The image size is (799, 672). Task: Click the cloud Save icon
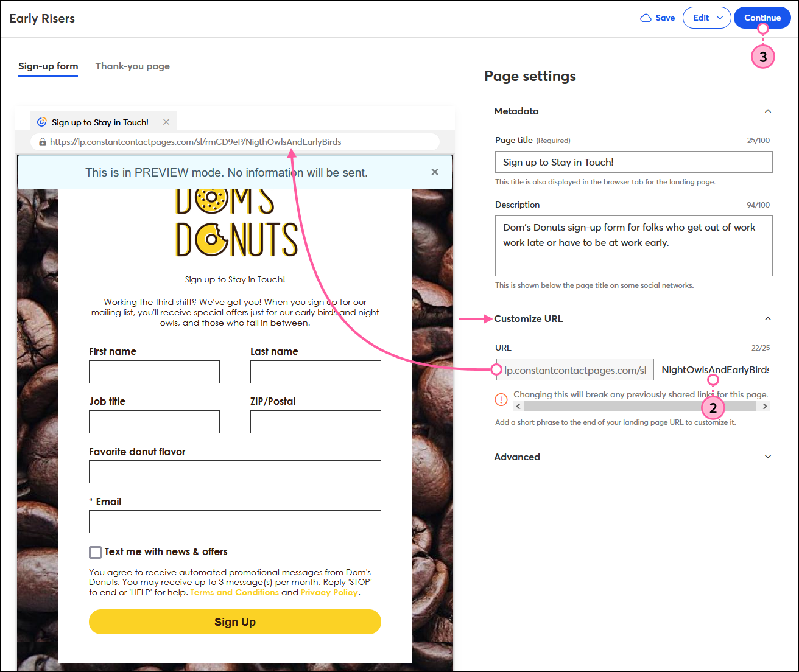(646, 18)
